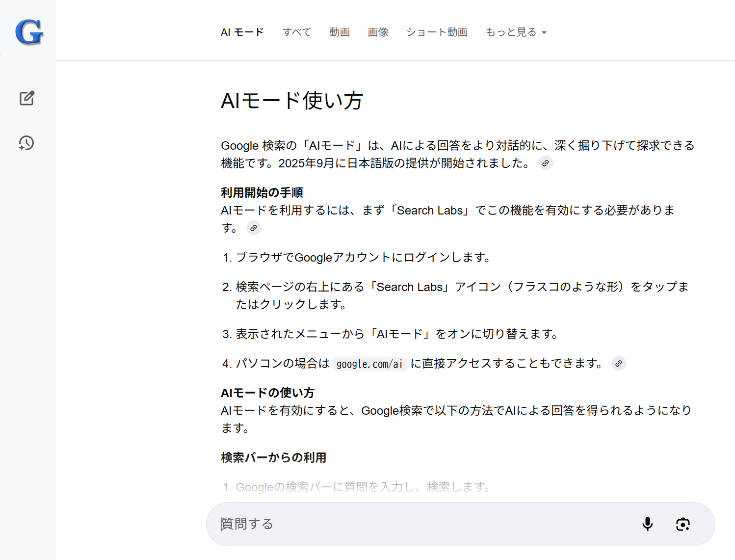Focus the 質問する input field
The width and height of the screenshot is (735, 560).
point(422,524)
